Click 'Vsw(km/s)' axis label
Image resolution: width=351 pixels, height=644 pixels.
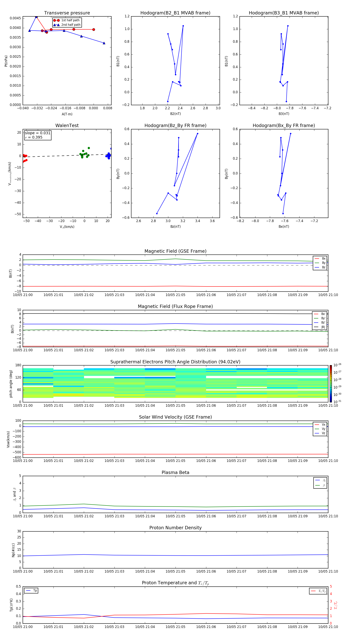8,439
